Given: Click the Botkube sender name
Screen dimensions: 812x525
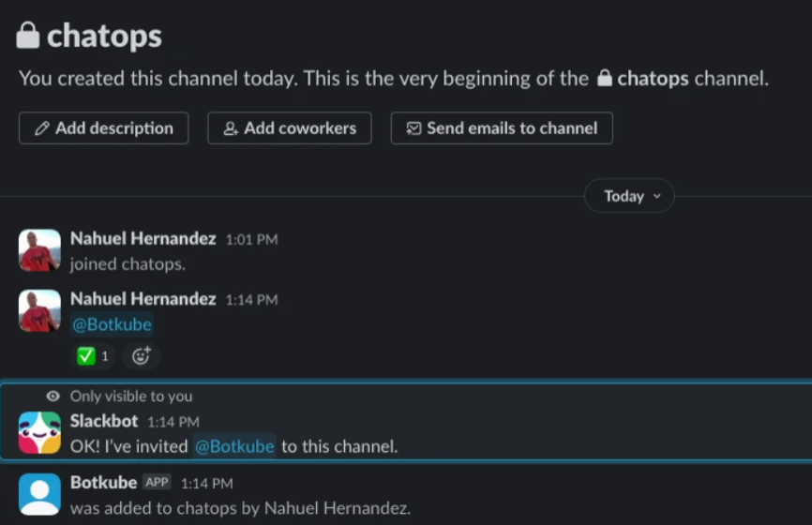Looking at the screenshot, I should [x=103, y=483].
